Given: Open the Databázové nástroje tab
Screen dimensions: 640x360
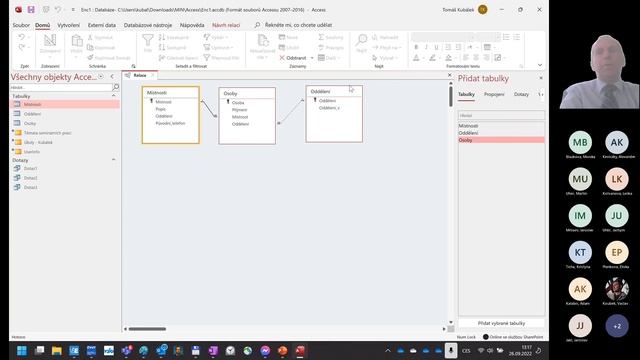Looking at the screenshot, I should pos(148,25).
